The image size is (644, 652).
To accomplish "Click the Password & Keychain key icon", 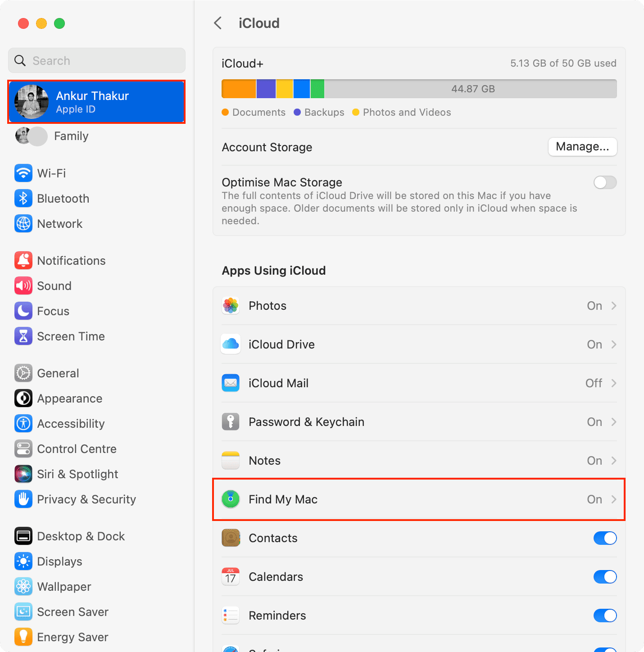I will click(231, 422).
